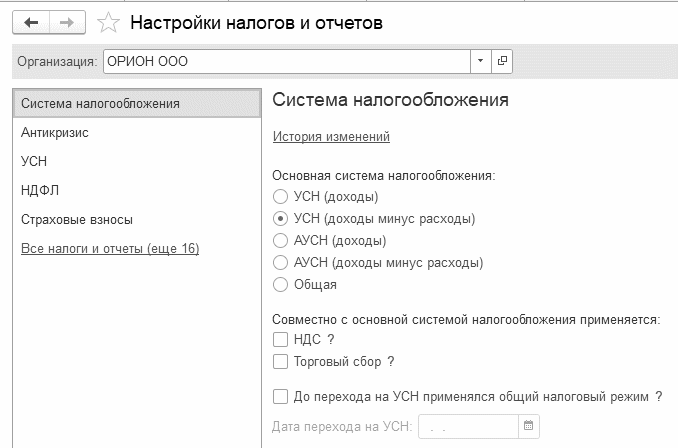Open the История изменений link
Screen dimensions: 678x448
tap(330, 137)
